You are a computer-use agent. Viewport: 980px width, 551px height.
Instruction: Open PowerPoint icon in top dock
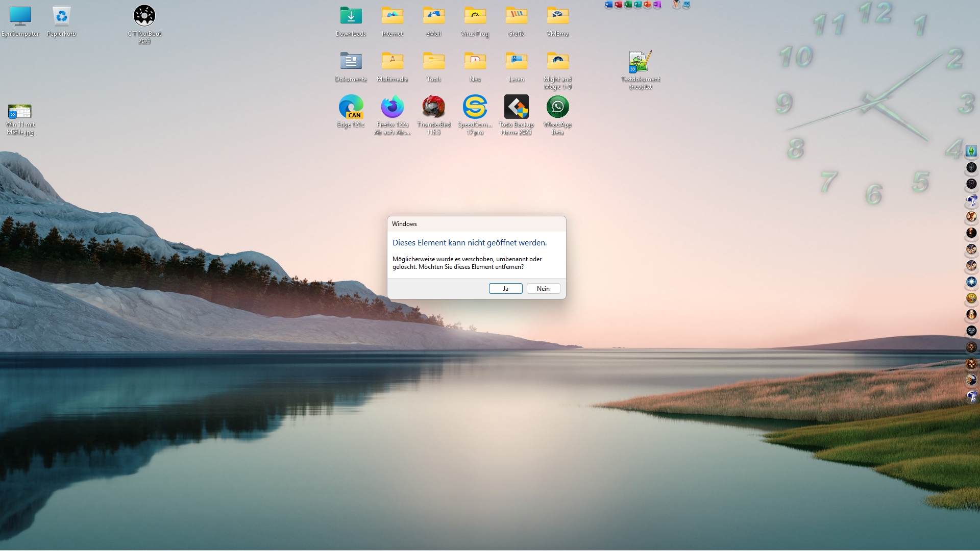click(647, 4)
